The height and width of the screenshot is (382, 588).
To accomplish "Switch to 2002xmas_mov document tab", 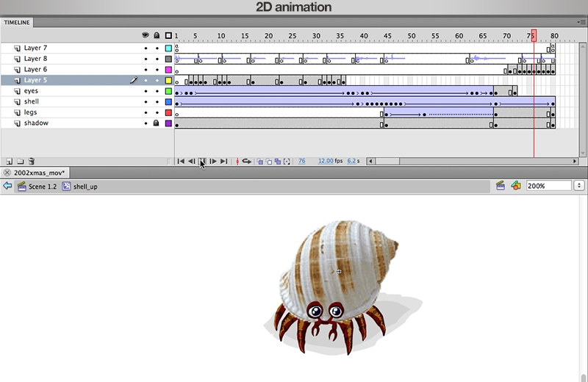I will pos(39,173).
